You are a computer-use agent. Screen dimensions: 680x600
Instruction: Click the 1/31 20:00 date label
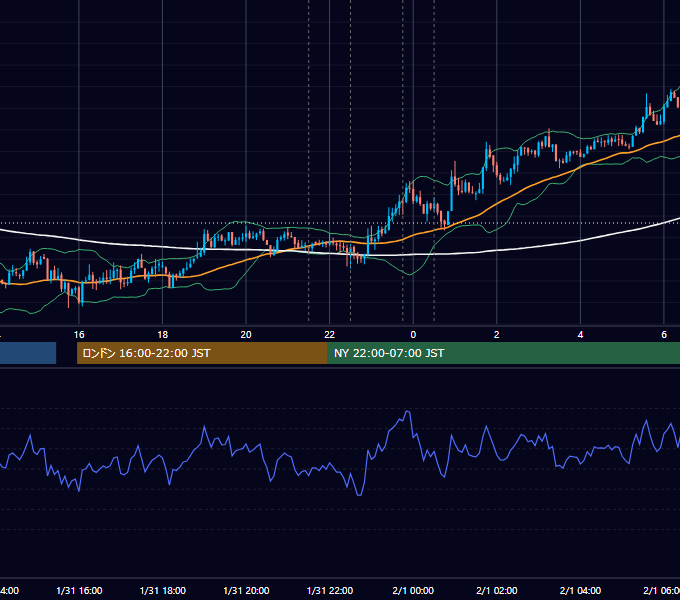pyautogui.click(x=246, y=590)
